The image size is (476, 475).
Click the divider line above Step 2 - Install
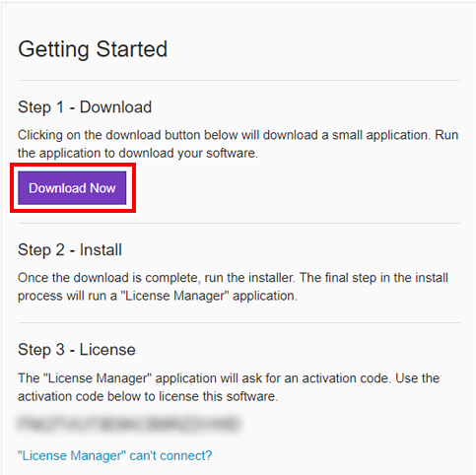pos(238,223)
